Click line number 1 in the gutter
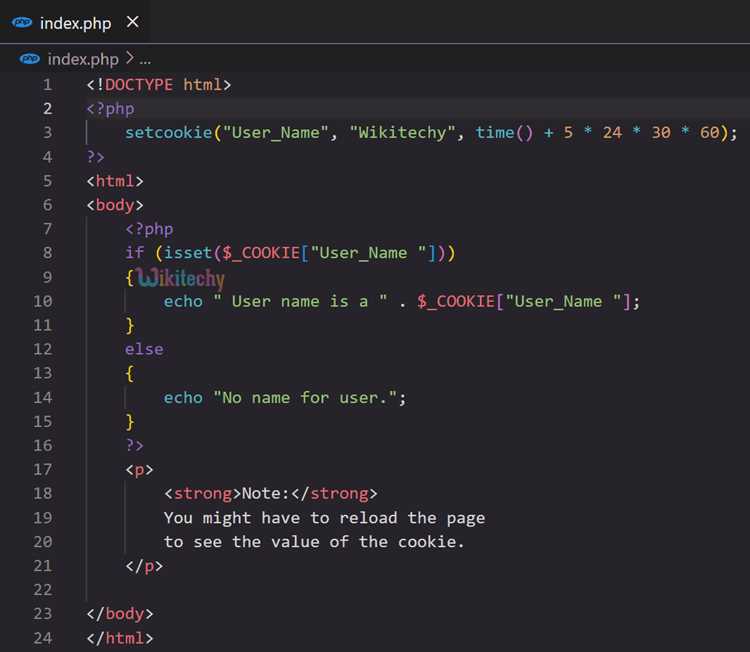 pyautogui.click(x=47, y=85)
